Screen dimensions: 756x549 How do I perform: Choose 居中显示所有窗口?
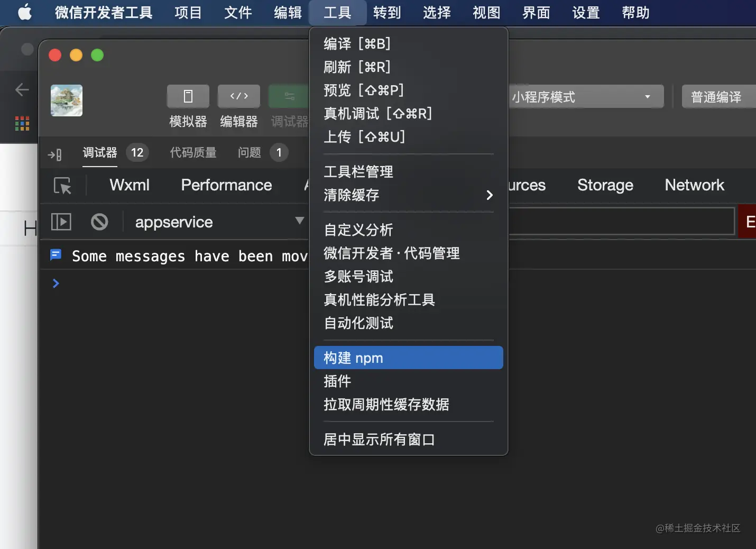click(x=408, y=439)
